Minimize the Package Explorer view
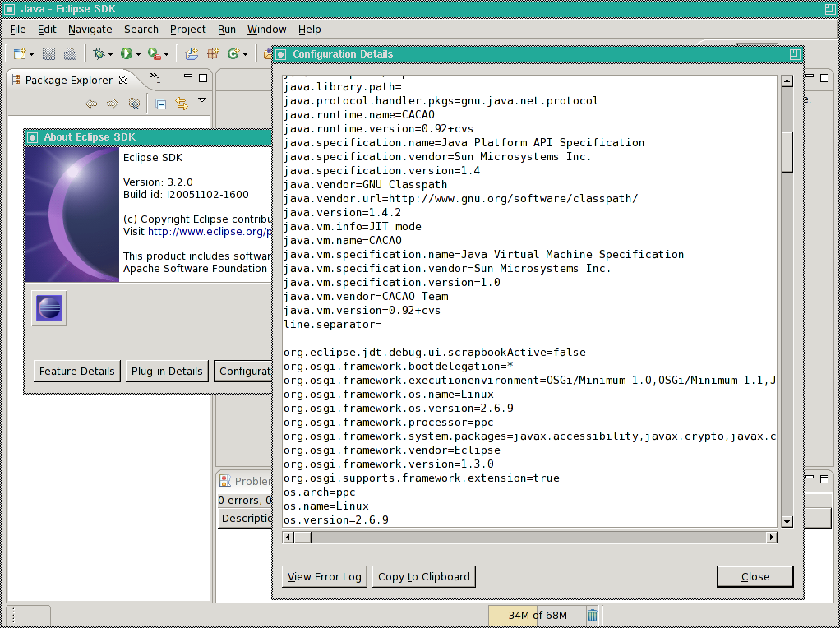The image size is (840, 628). coord(188,76)
